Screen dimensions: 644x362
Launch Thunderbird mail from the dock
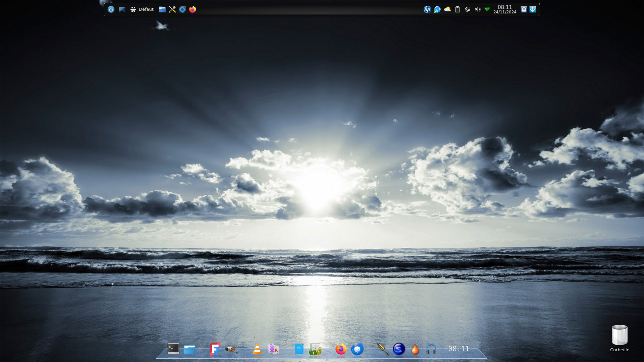pyautogui.click(x=357, y=349)
